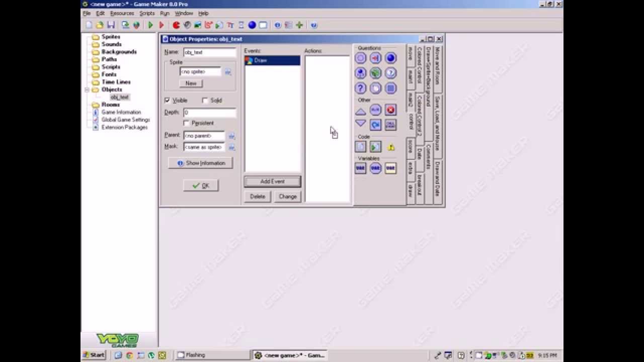644x362 pixels.
Task: Add Exit Event red X action
Action: [391, 110]
